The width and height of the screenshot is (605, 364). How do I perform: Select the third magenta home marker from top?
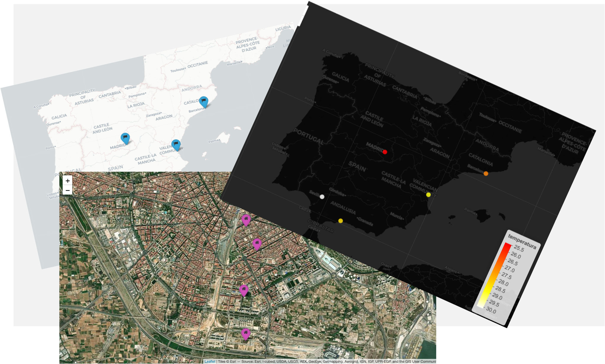[x=244, y=290]
